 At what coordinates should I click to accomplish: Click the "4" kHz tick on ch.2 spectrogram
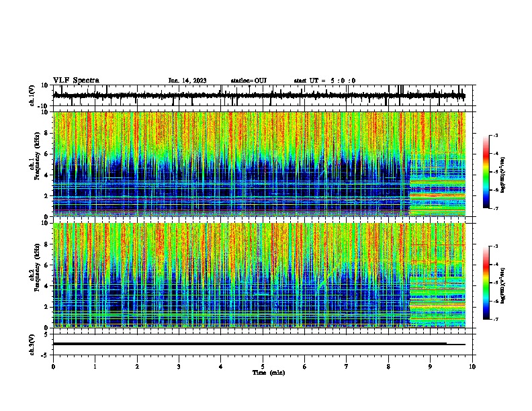[46, 286]
